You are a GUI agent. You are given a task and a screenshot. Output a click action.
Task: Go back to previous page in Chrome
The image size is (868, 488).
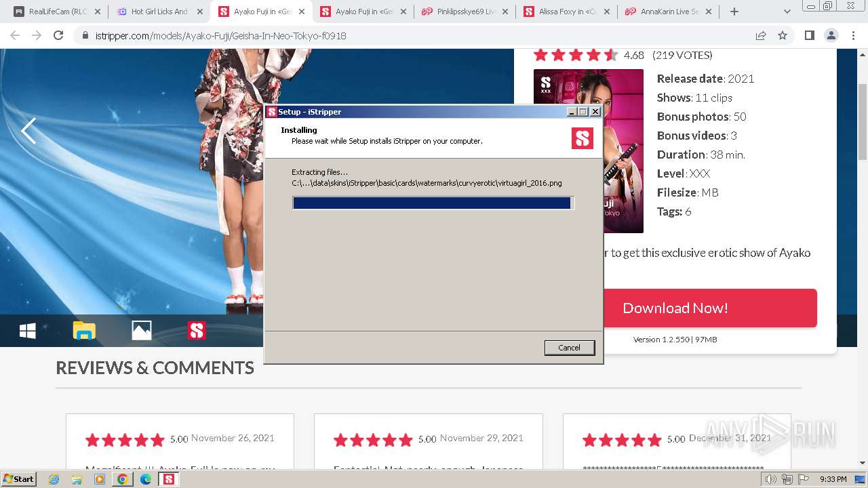pyautogui.click(x=15, y=35)
